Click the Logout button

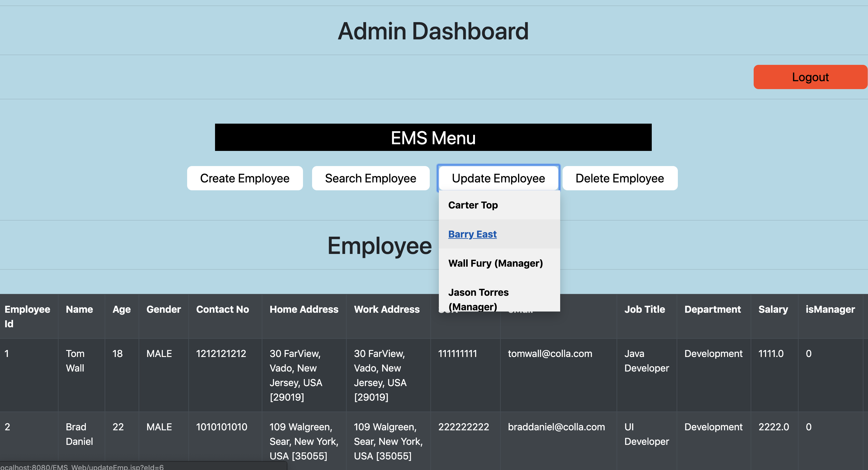click(x=810, y=77)
